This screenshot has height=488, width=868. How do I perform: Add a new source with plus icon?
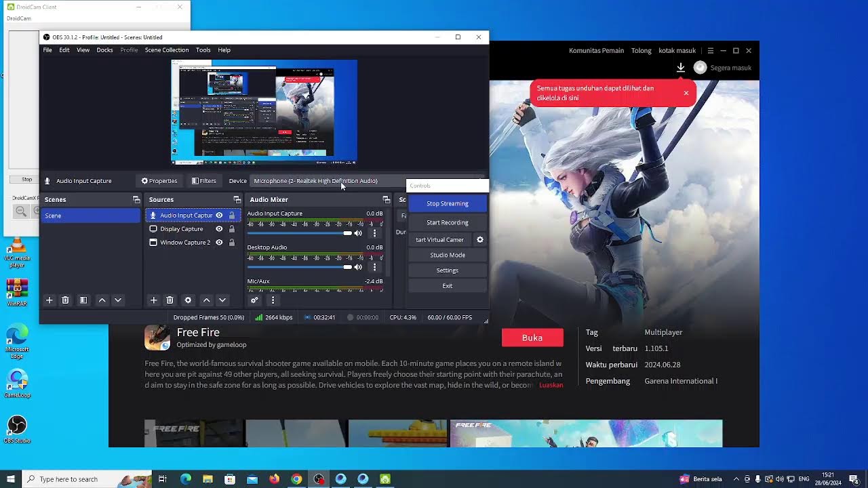pyautogui.click(x=153, y=300)
